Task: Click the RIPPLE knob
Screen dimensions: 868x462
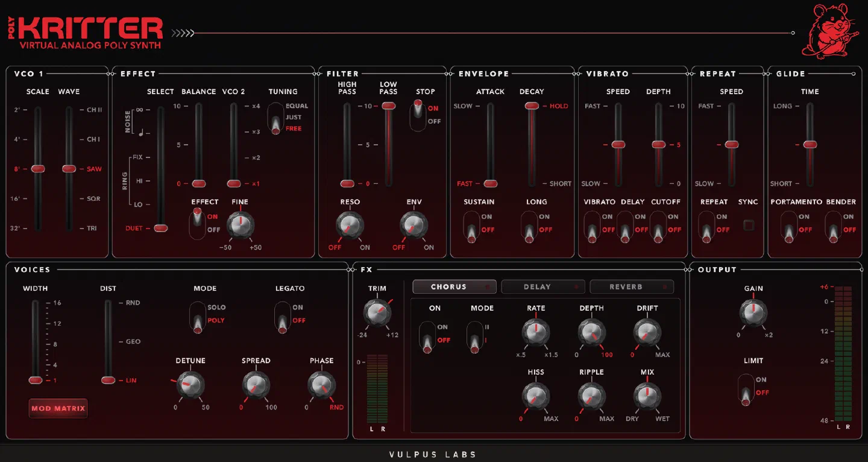Action: [592, 396]
